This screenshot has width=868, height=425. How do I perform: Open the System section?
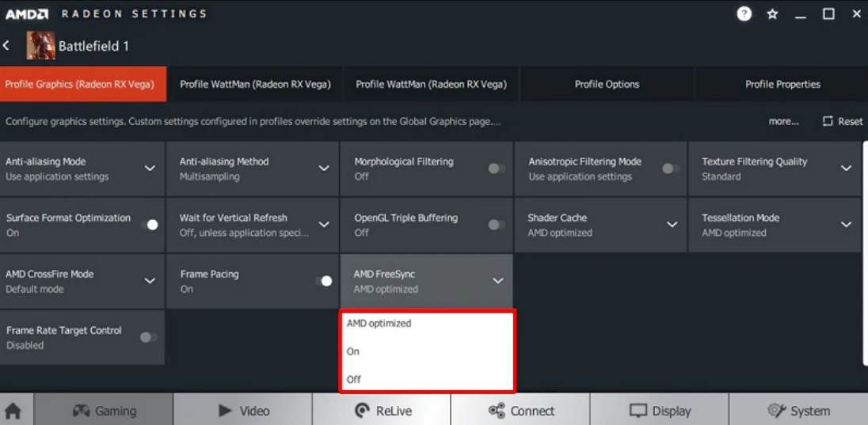point(799,411)
